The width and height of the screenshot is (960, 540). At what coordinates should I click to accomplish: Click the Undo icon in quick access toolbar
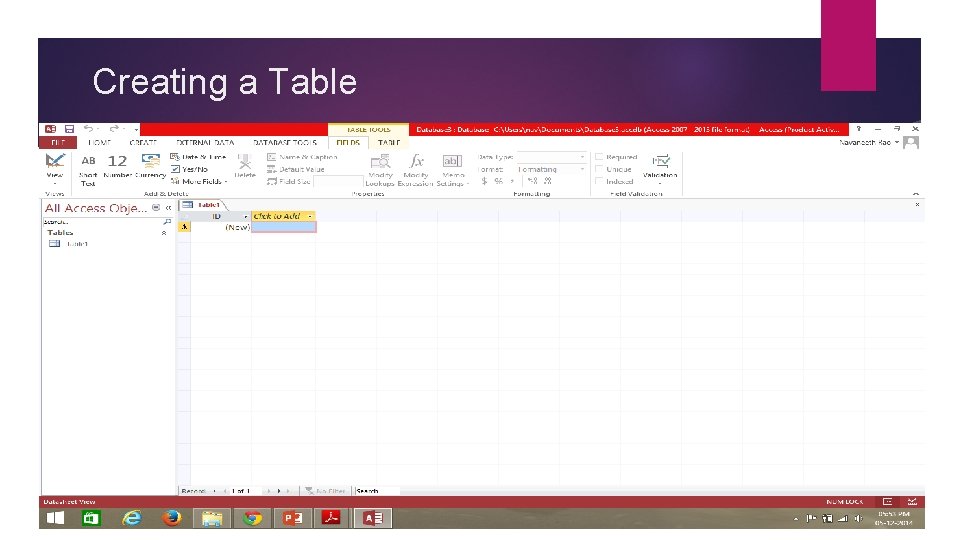click(88, 129)
